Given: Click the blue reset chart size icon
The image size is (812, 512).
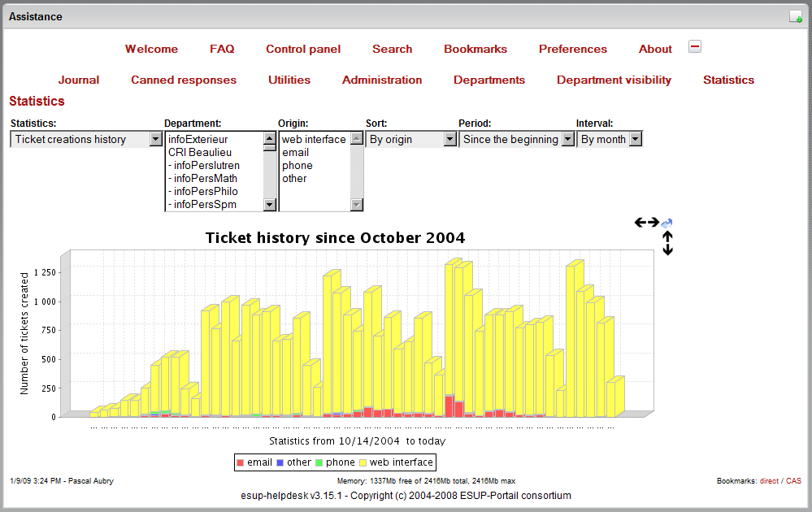Looking at the screenshot, I should click(667, 223).
